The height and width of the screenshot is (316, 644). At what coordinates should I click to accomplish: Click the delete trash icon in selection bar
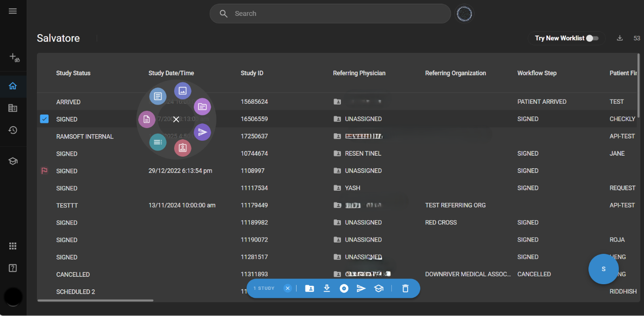[405, 288]
